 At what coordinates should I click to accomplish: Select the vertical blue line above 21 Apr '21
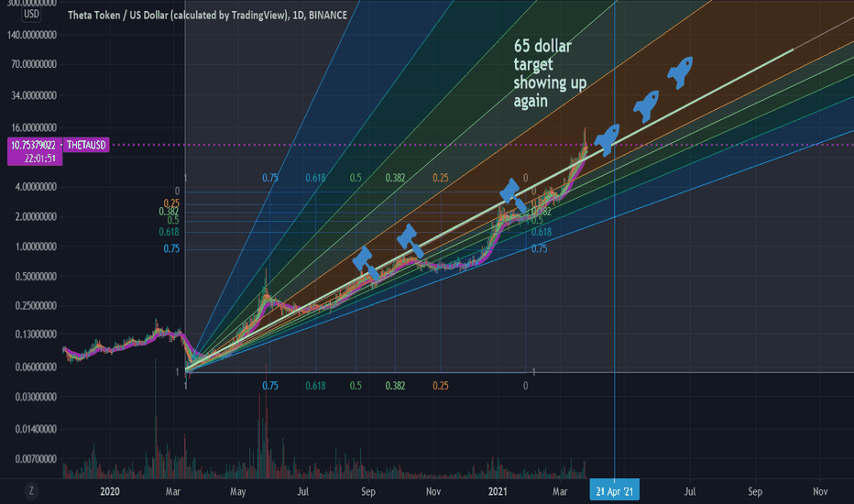click(x=614, y=240)
